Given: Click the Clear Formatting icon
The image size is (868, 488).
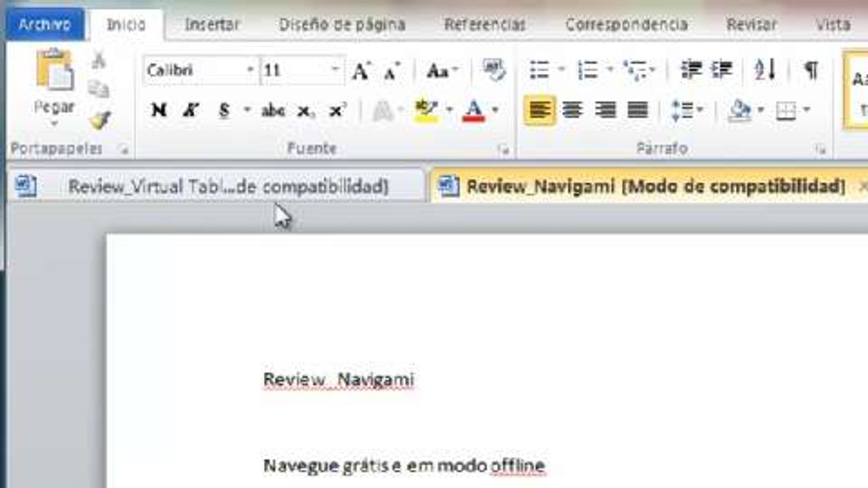Looking at the screenshot, I should [494, 70].
